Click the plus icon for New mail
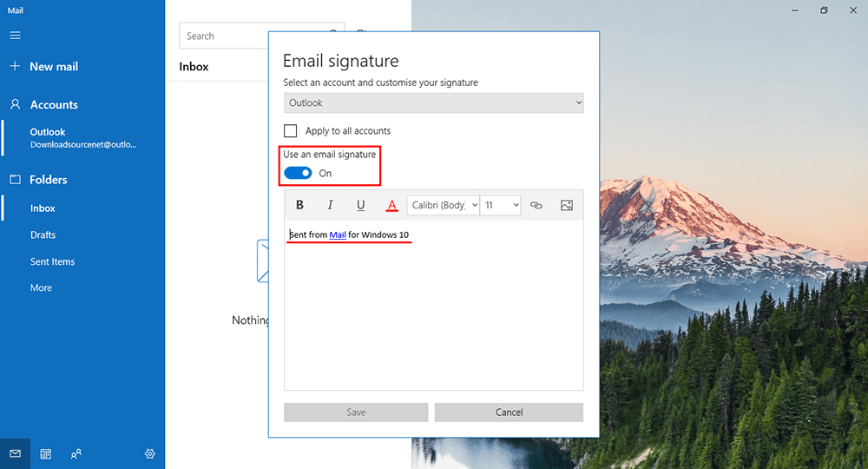Viewport: 868px width, 469px height. click(15, 66)
